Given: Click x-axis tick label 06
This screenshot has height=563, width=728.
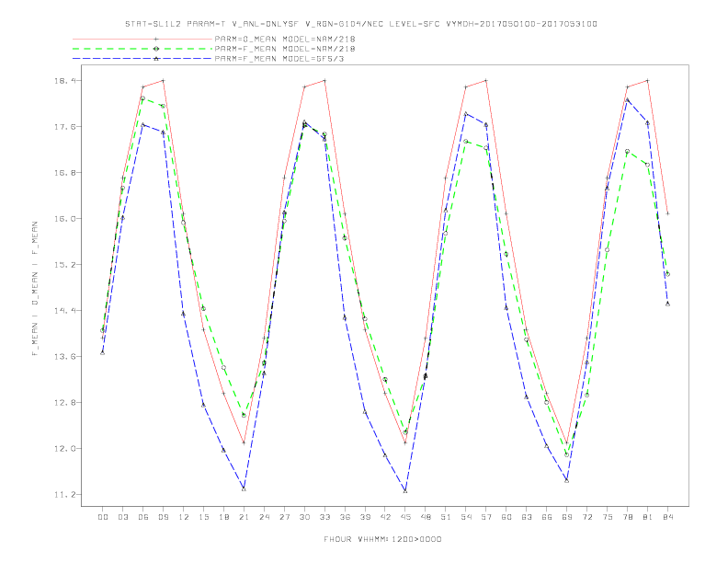Looking at the screenshot, I should pyautogui.click(x=143, y=517).
